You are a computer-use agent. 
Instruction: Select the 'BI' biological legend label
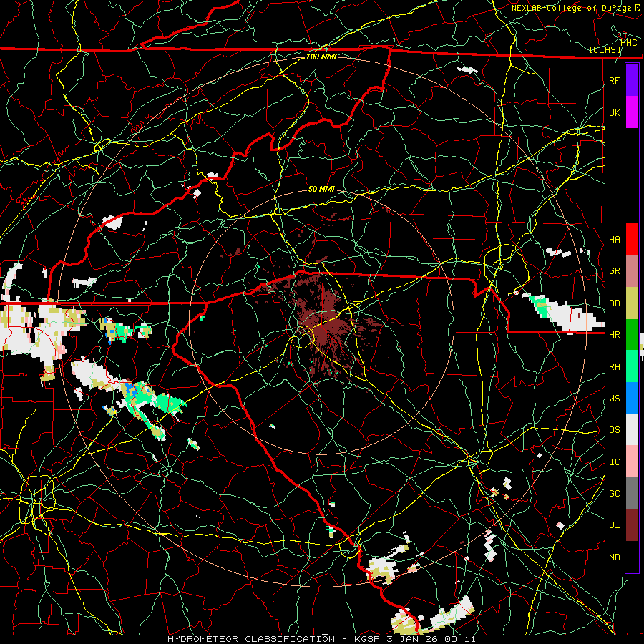tap(614, 525)
